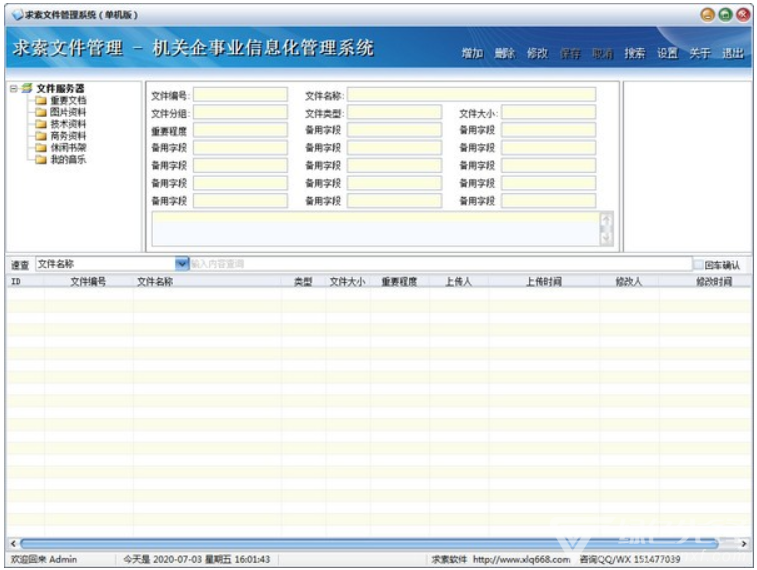Click the green maximize window button
This screenshot has height=570, width=757.
(726, 15)
